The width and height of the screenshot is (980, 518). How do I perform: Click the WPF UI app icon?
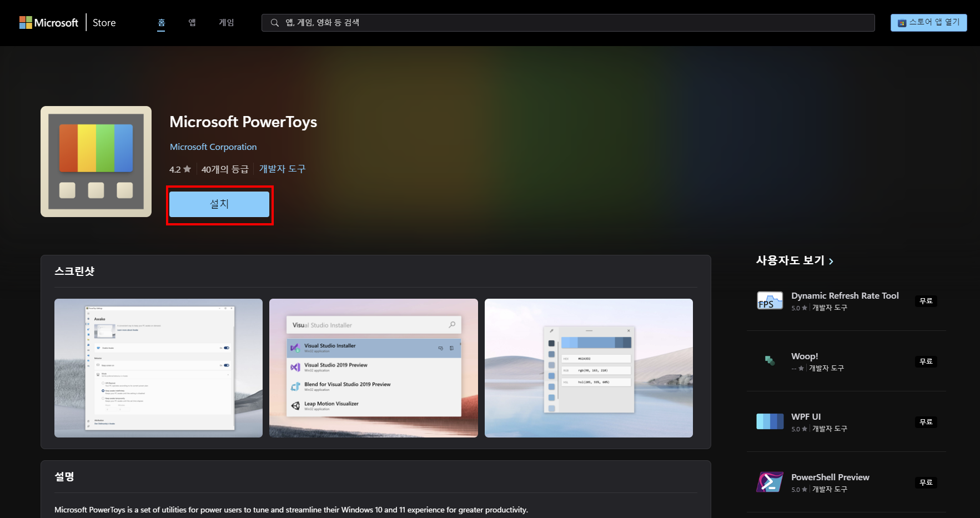(x=770, y=422)
